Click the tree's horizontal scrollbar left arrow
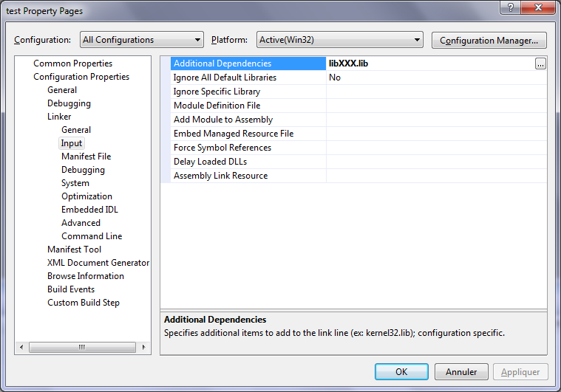This screenshot has width=561, height=392. click(21, 347)
